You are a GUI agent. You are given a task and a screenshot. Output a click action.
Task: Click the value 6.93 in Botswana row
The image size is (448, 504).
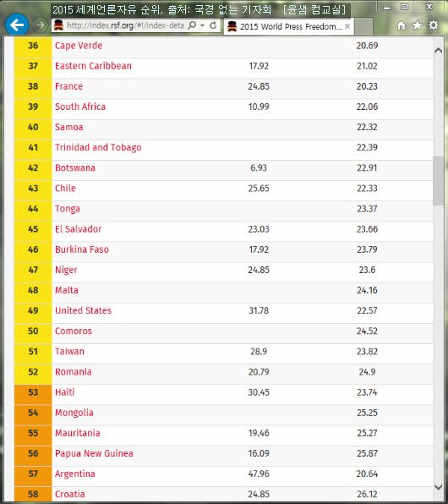pyautogui.click(x=259, y=167)
